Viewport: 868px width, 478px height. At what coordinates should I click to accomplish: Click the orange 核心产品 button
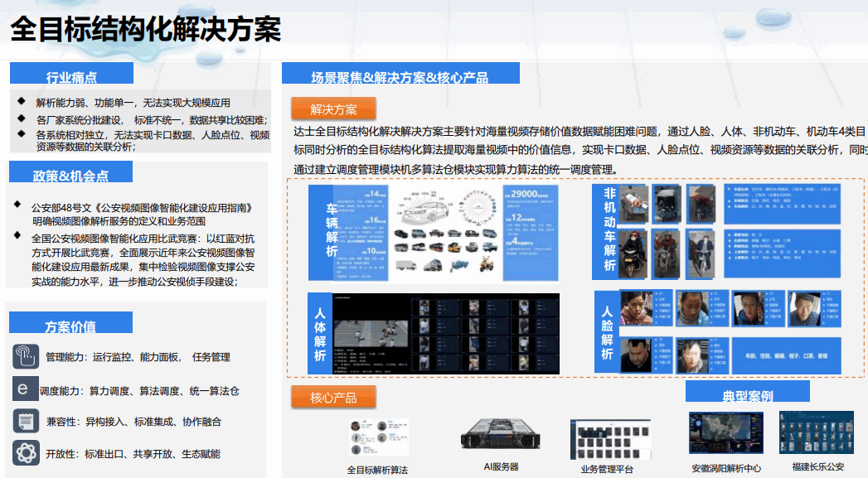click(x=333, y=397)
